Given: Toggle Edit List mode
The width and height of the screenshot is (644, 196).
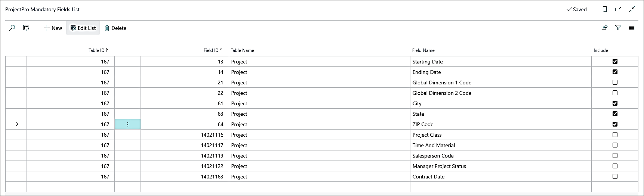Looking at the screenshot, I should point(83,28).
